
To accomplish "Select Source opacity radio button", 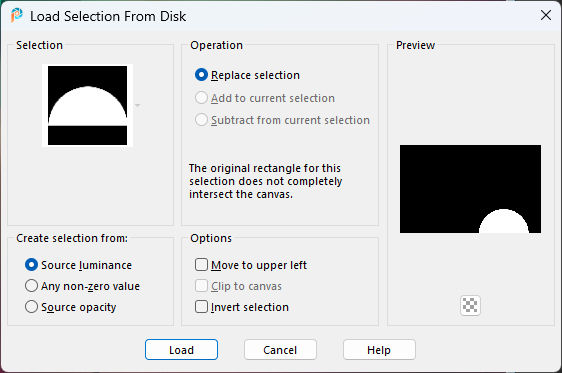I will point(31,307).
